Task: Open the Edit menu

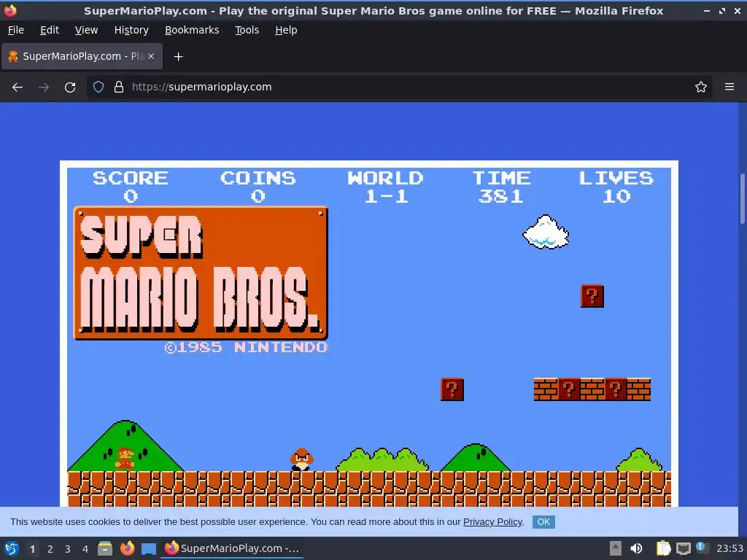Action: pos(50,30)
